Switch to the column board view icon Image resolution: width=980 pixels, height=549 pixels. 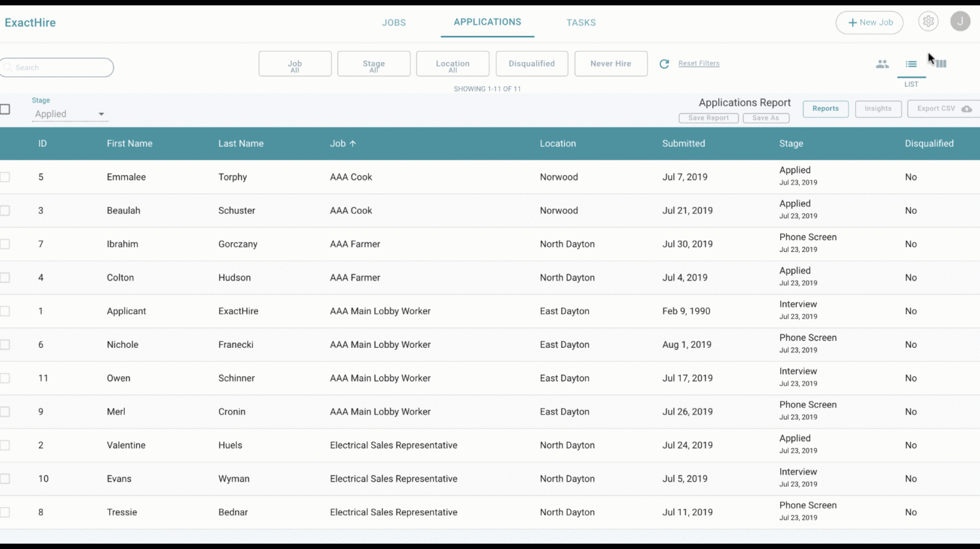[x=940, y=64]
